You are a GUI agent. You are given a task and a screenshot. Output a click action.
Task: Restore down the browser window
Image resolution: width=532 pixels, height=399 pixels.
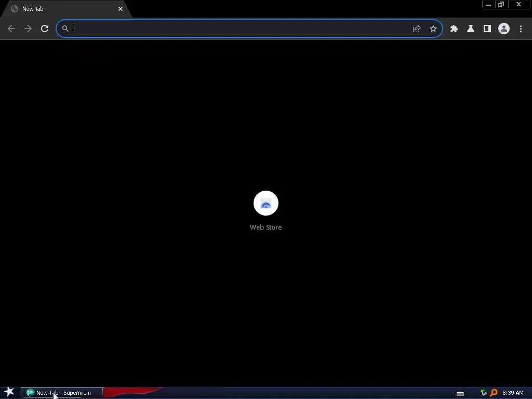coord(501,5)
